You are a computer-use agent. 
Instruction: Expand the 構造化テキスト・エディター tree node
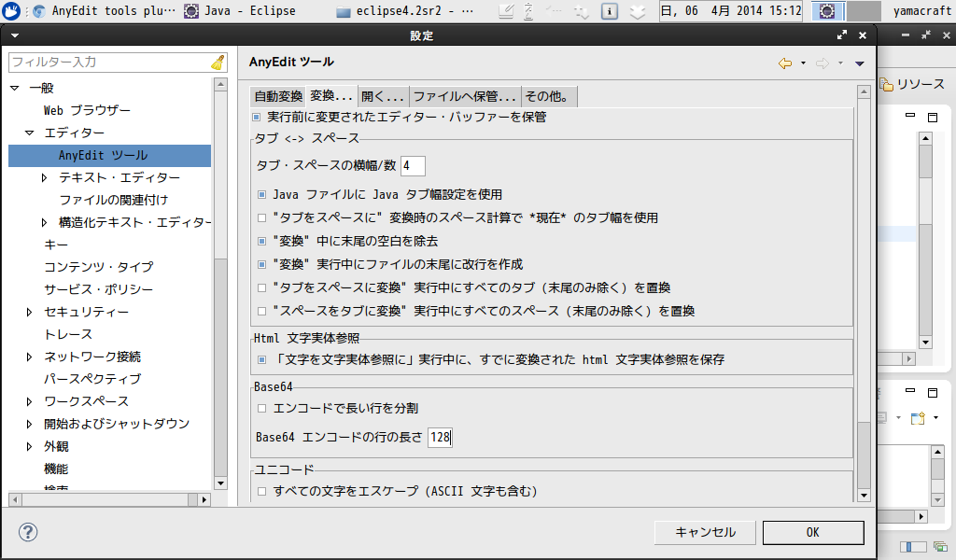point(44,222)
